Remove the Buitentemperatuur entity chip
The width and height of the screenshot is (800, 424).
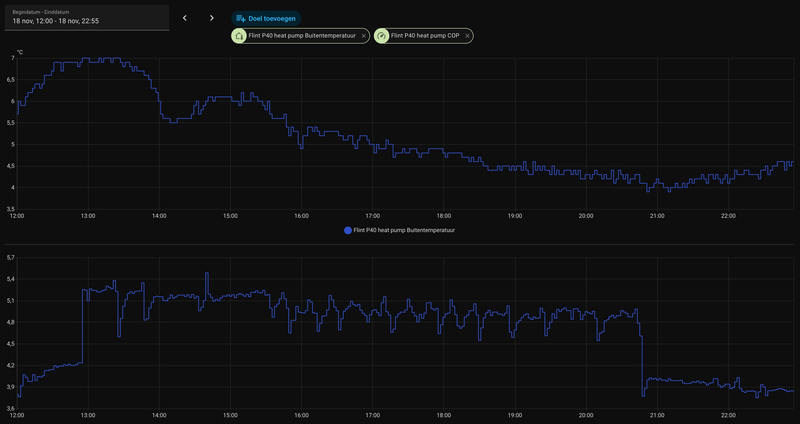pyautogui.click(x=364, y=36)
